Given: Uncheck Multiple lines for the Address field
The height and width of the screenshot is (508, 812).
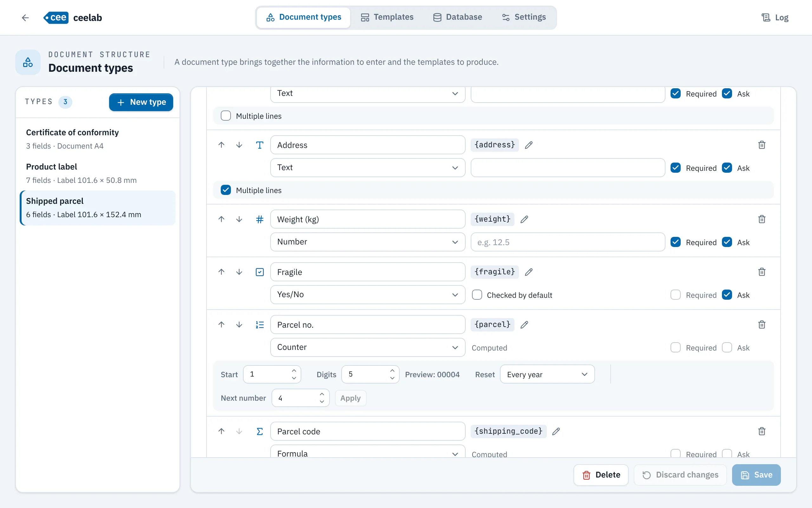Looking at the screenshot, I should click(226, 190).
